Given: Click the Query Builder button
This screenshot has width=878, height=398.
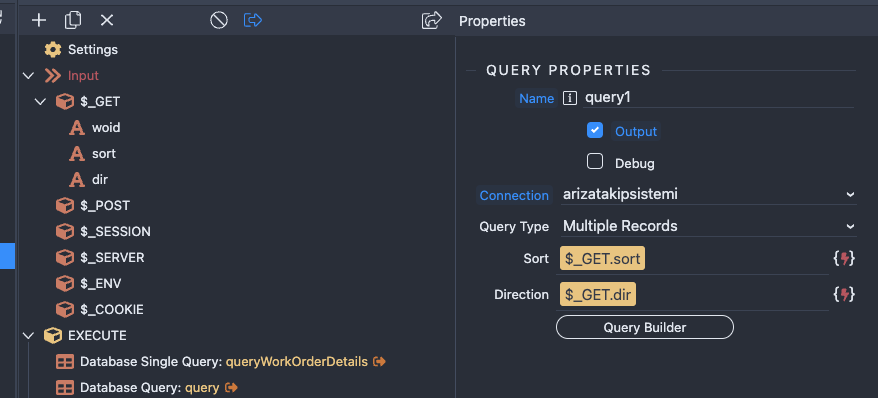Looking at the screenshot, I should click(645, 327).
